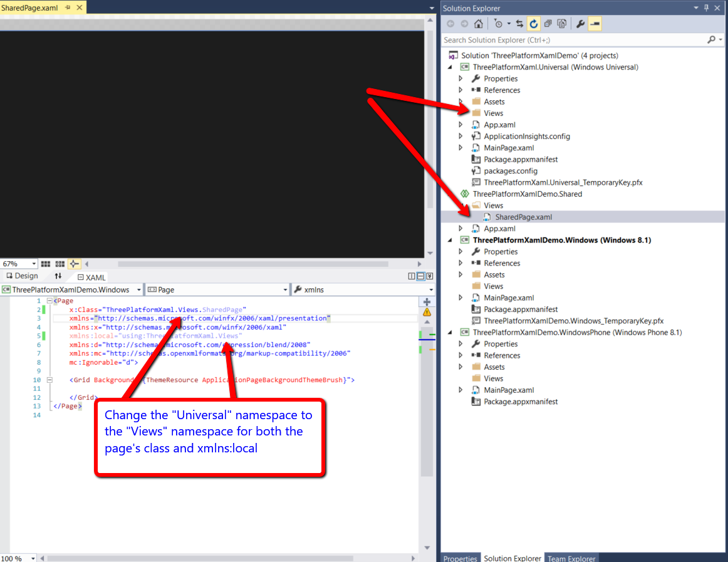Toggle Show All Files in Solution Explorer
Image resolution: width=728 pixels, height=562 pixels.
point(562,24)
